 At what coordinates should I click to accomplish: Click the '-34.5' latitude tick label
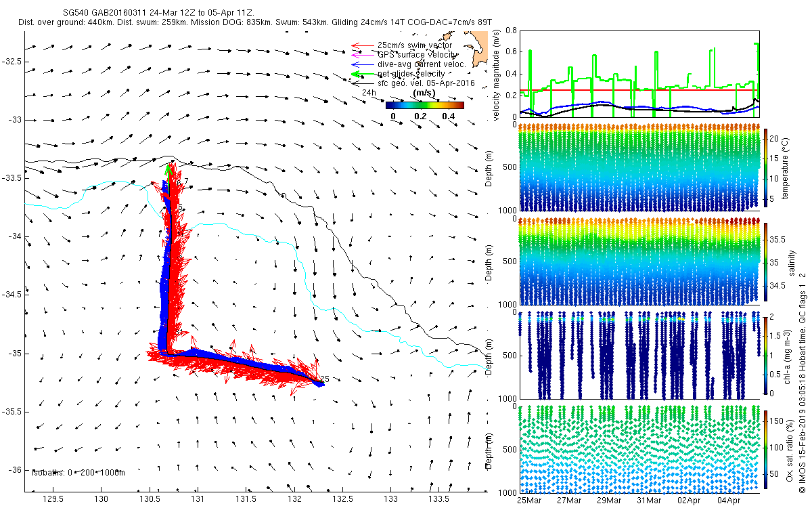12,295
